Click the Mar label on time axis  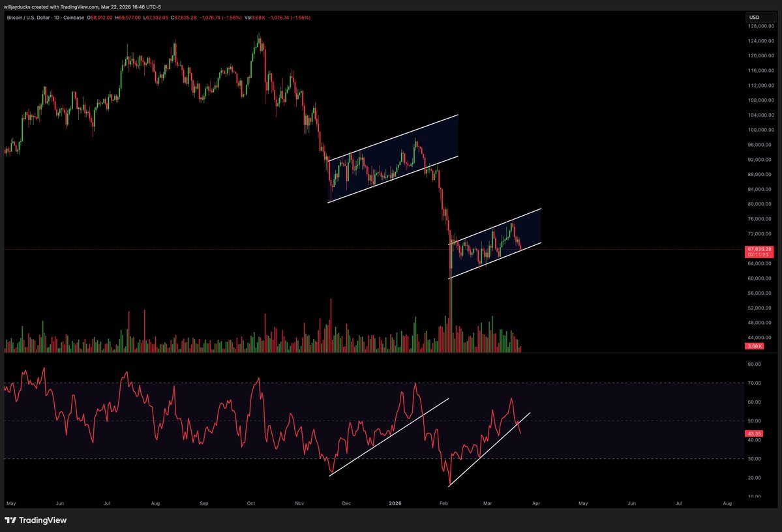click(487, 503)
